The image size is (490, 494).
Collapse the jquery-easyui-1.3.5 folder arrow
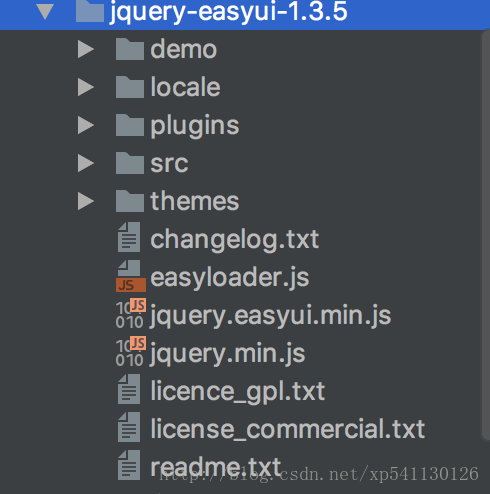[x=45, y=11]
